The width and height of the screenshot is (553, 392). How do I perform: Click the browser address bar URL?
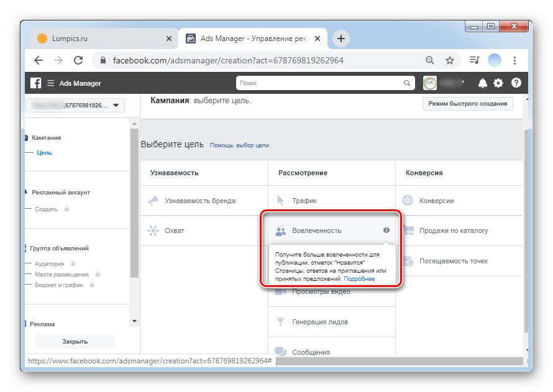click(x=228, y=60)
